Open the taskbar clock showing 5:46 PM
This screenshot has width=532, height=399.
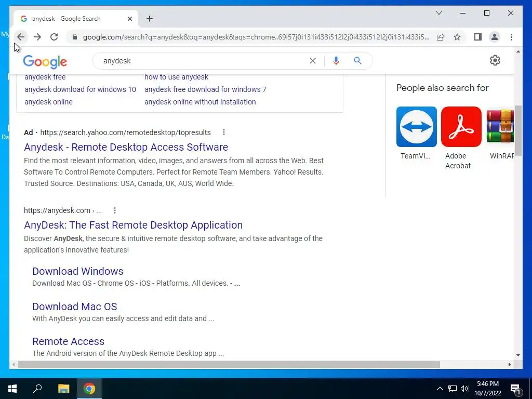click(488, 389)
